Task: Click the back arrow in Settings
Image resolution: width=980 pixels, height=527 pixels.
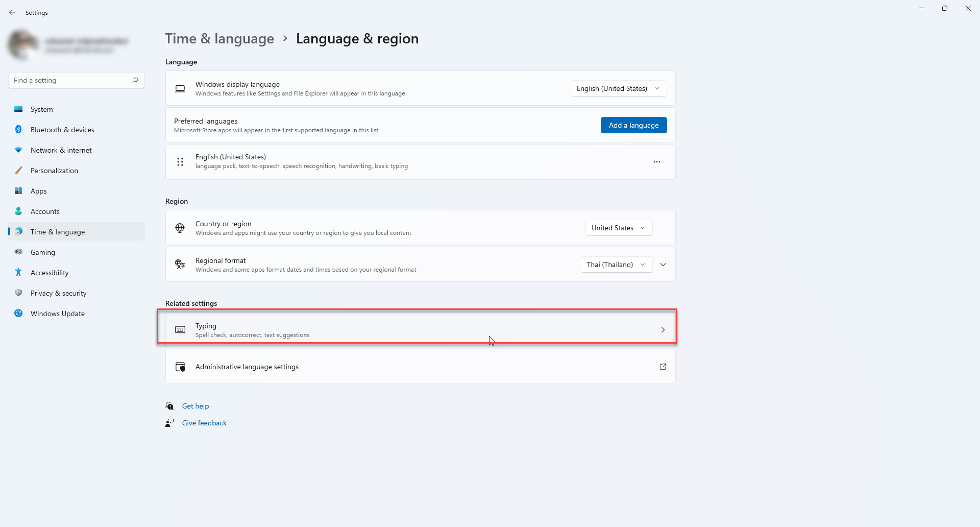Action: pos(12,12)
